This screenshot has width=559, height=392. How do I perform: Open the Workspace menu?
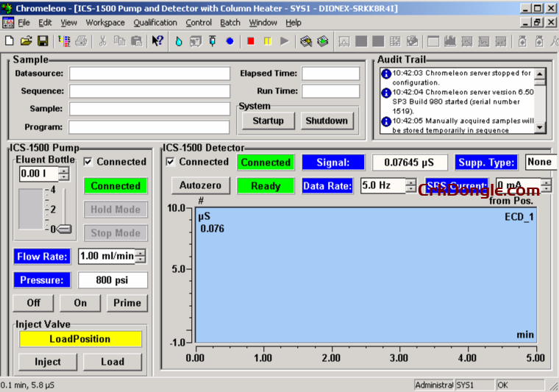(x=105, y=23)
